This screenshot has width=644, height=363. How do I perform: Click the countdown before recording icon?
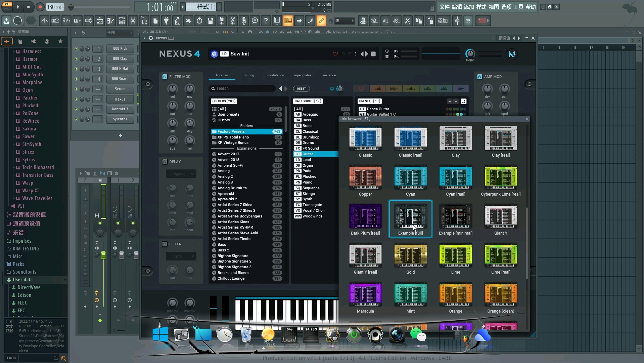pyautogui.click(x=66, y=21)
